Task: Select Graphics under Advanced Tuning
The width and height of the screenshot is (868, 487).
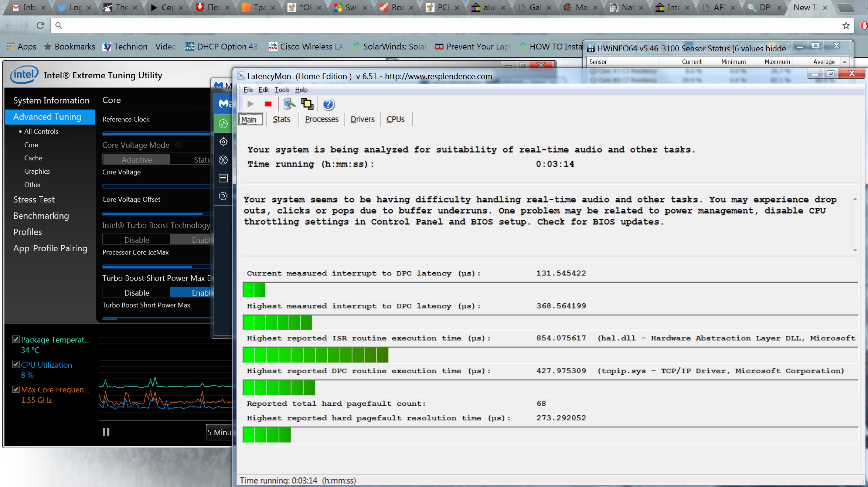Action: pyautogui.click(x=37, y=171)
